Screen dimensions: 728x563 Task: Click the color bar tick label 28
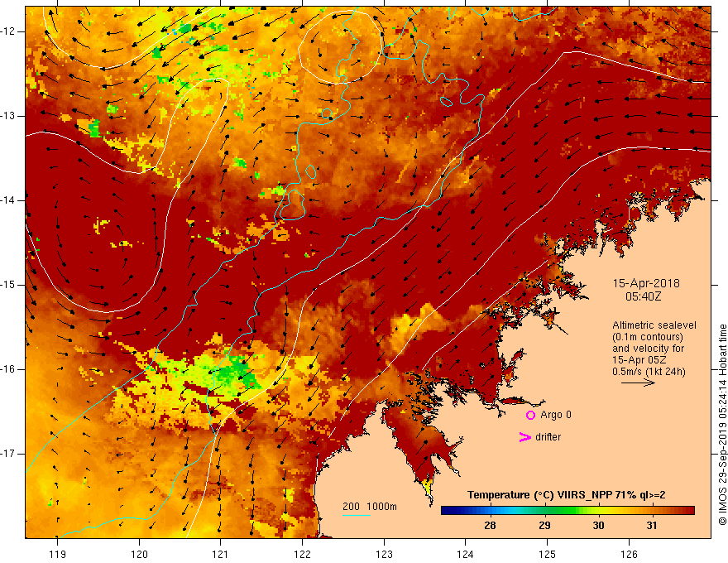point(490,526)
